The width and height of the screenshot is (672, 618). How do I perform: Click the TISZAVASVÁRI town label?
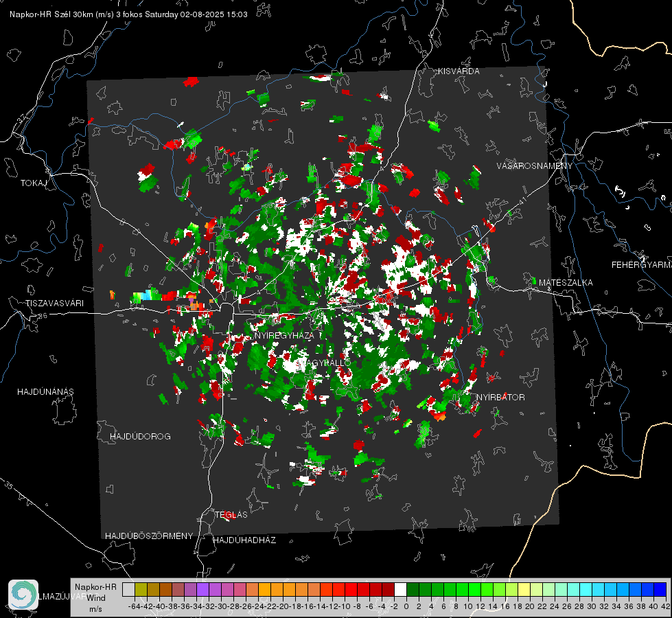click(54, 304)
